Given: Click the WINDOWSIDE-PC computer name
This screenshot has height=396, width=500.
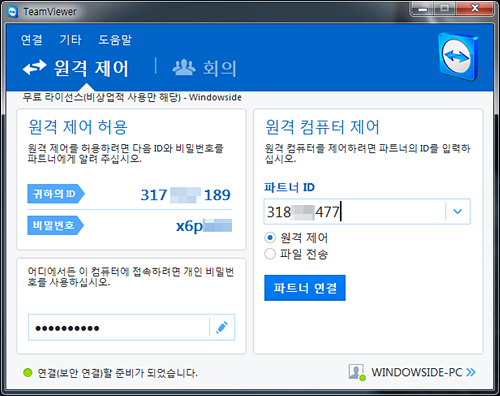Looking at the screenshot, I should coord(417,372).
